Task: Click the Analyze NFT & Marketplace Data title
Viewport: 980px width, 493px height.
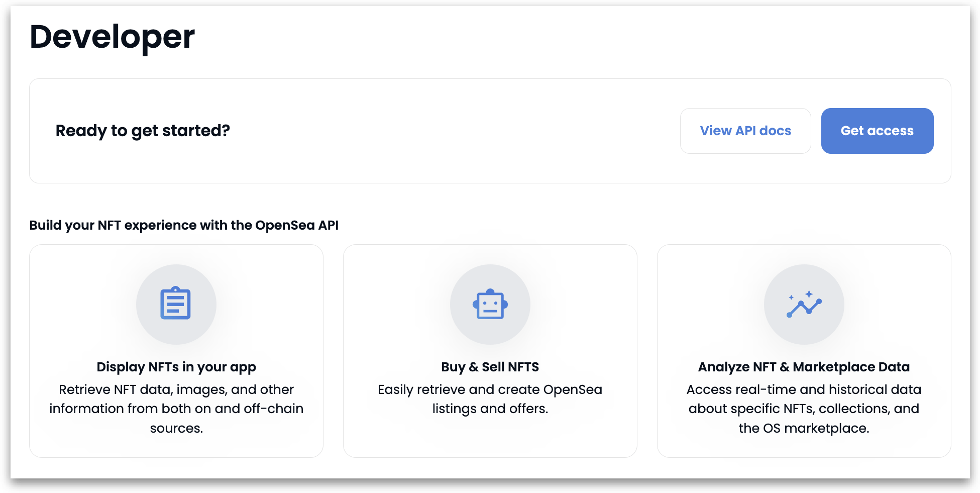Action: [803, 367]
